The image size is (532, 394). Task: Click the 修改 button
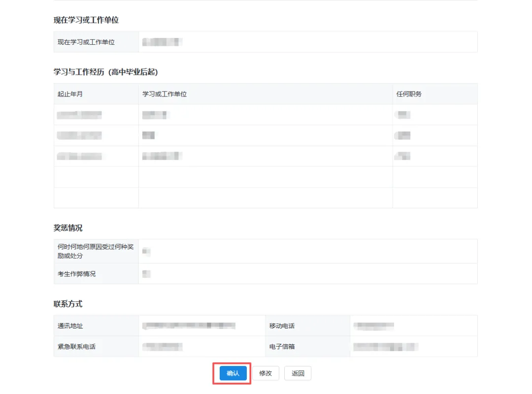click(x=266, y=373)
